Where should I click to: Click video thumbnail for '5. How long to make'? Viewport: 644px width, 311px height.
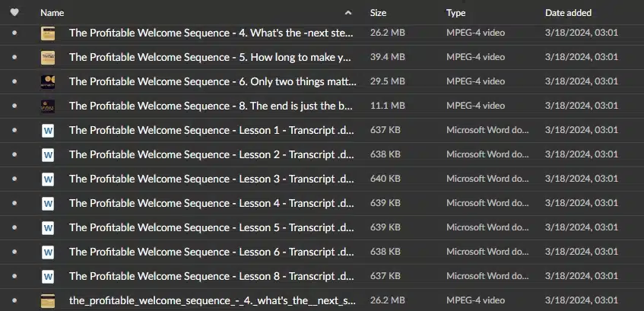click(48, 58)
